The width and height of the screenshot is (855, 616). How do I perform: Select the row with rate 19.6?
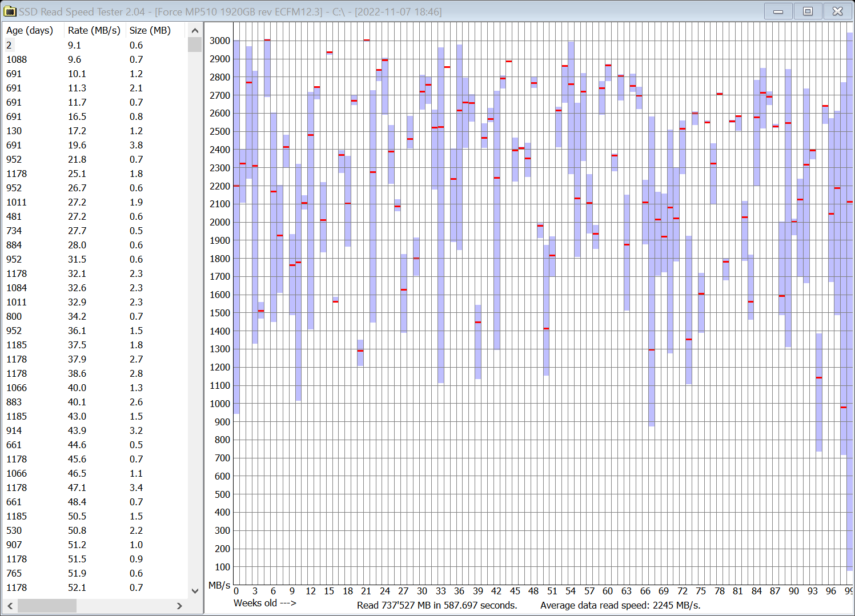point(95,145)
